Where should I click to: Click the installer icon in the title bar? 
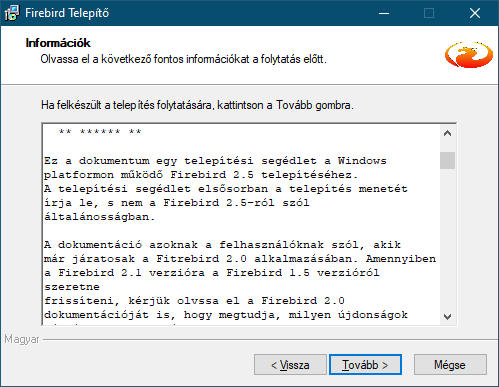12,13
